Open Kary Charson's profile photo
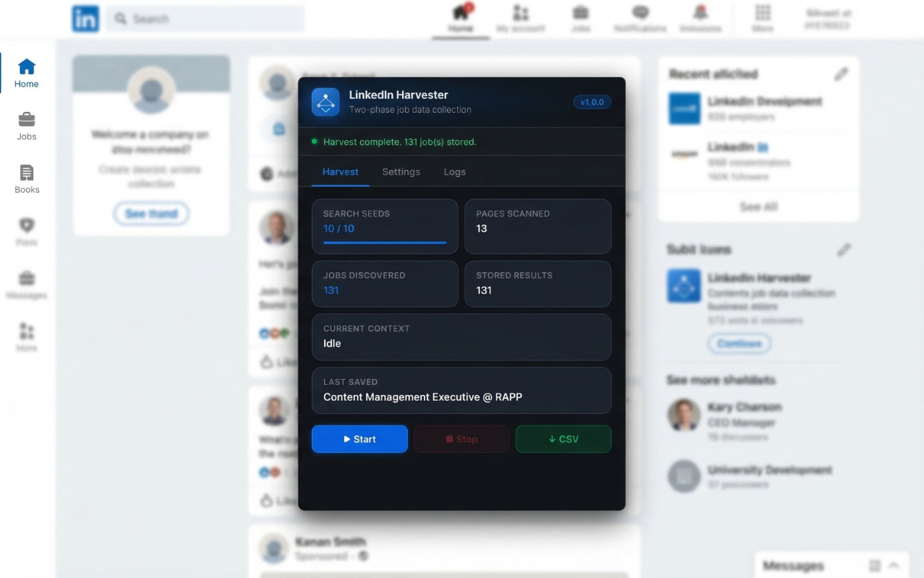The image size is (924, 578). pyautogui.click(x=684, y=415)
